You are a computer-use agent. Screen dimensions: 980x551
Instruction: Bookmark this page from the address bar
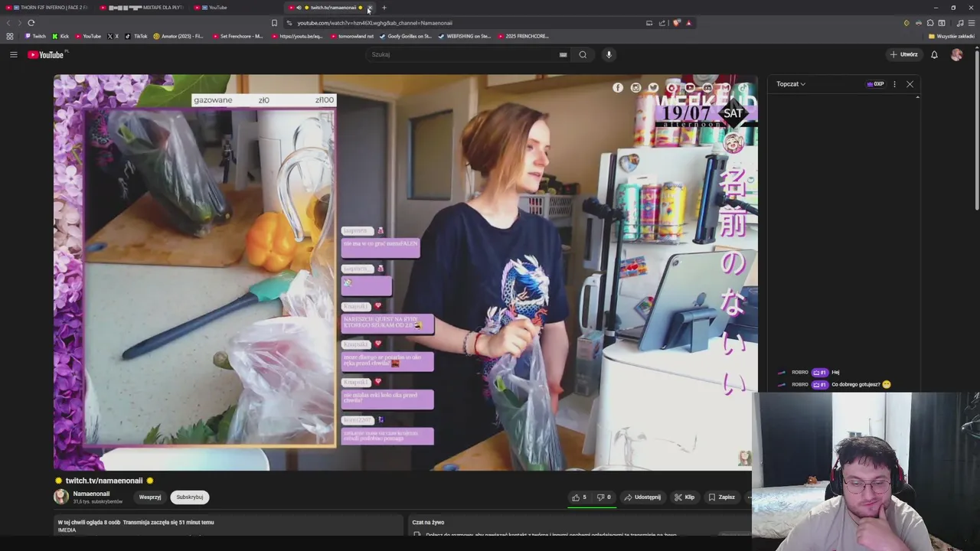point(274,23)
